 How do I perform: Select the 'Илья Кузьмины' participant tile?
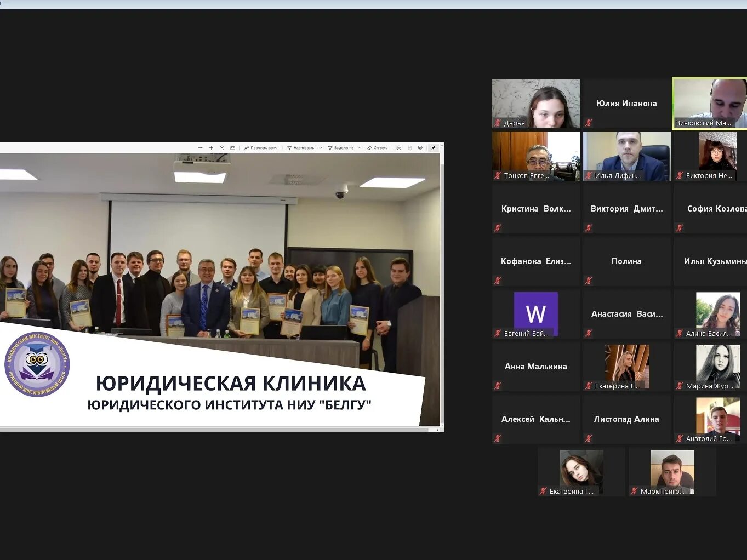pyautogui.click(x=710, y=261)
